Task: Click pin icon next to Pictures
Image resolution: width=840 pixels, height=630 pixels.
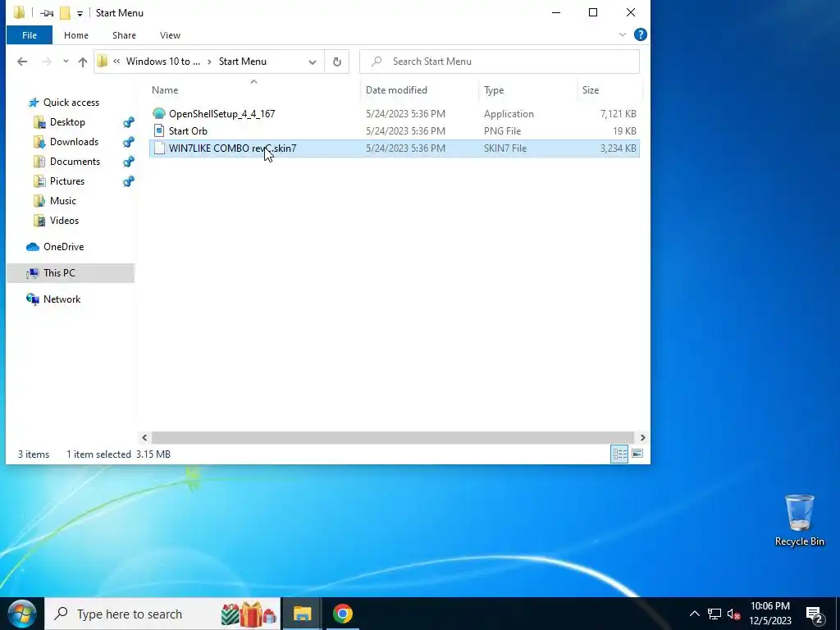Action: coord(129,181)
